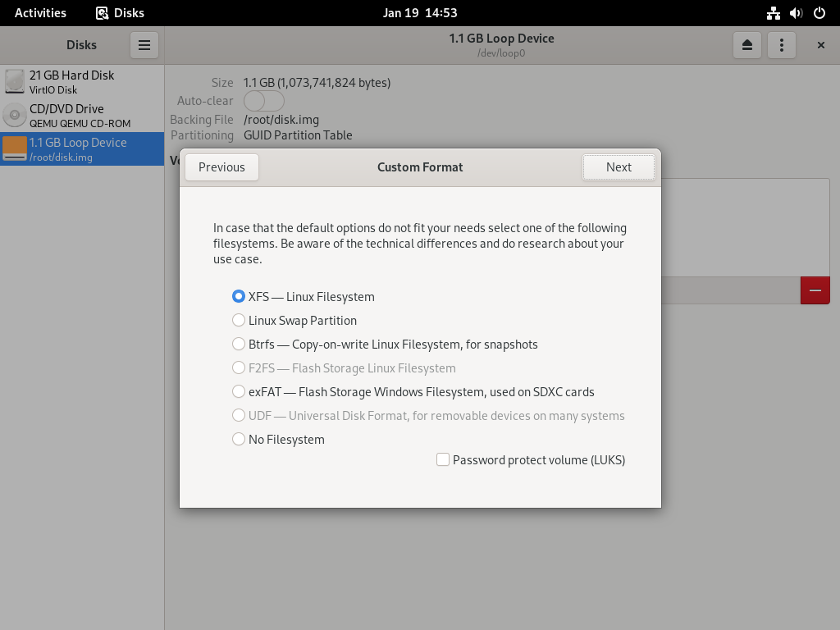Open the drive options kebab menu

click(782, 45)
